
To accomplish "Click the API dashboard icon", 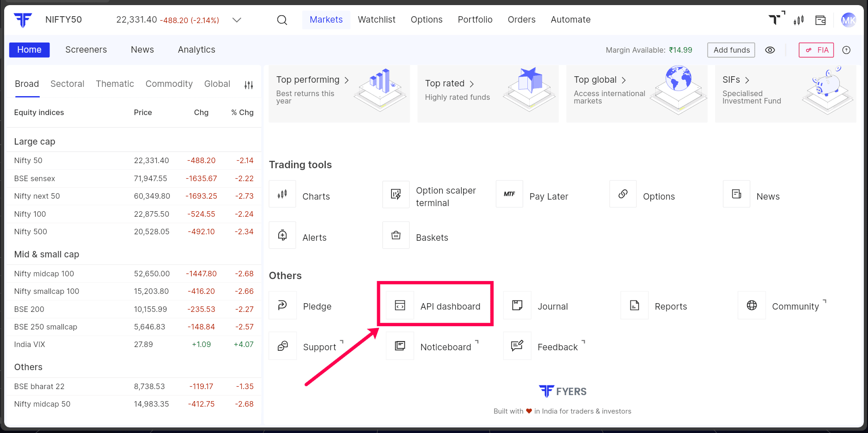I will coord(400,305).
